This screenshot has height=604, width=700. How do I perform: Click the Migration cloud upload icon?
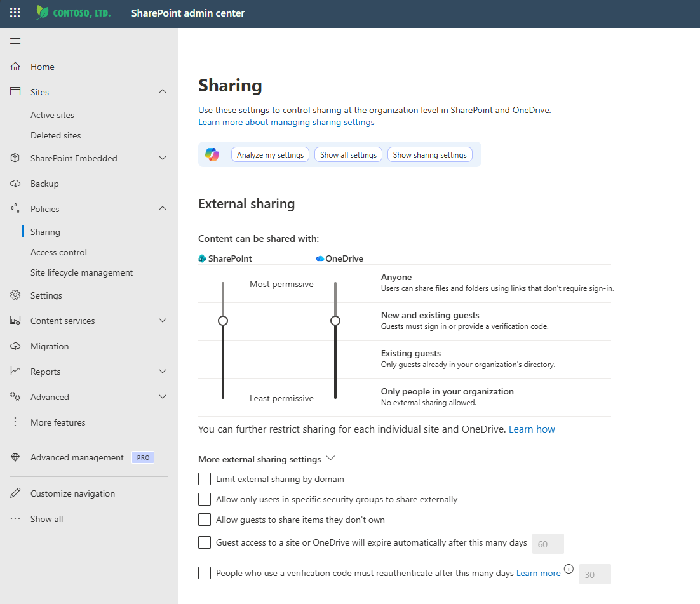click(15, 346)
